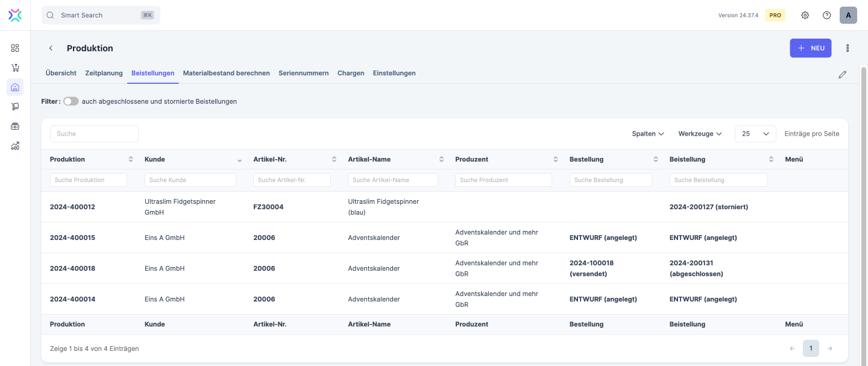This screenshot has width=868, height=366.
Task: Open the shopping cart sidebar icon
Action: tap(15, 68)
